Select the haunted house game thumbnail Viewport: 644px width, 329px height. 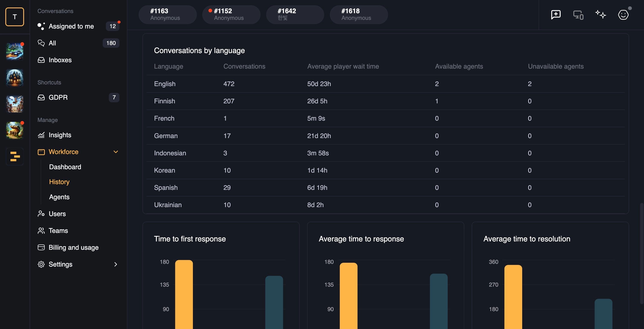pyautogui.click(x=14, y=78)
